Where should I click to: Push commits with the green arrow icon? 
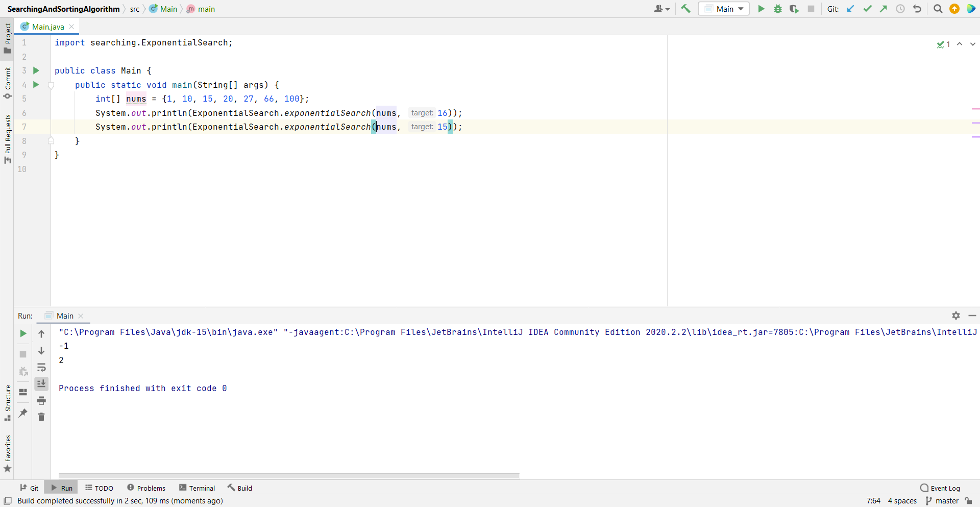[x=884, y=9]
